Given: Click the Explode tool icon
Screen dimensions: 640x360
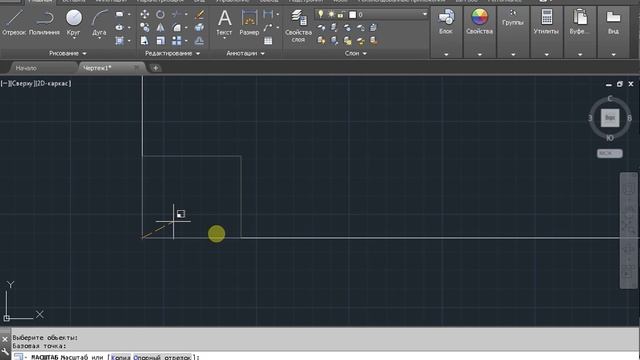Looking at the screenshot, I should tap(200, 28).
